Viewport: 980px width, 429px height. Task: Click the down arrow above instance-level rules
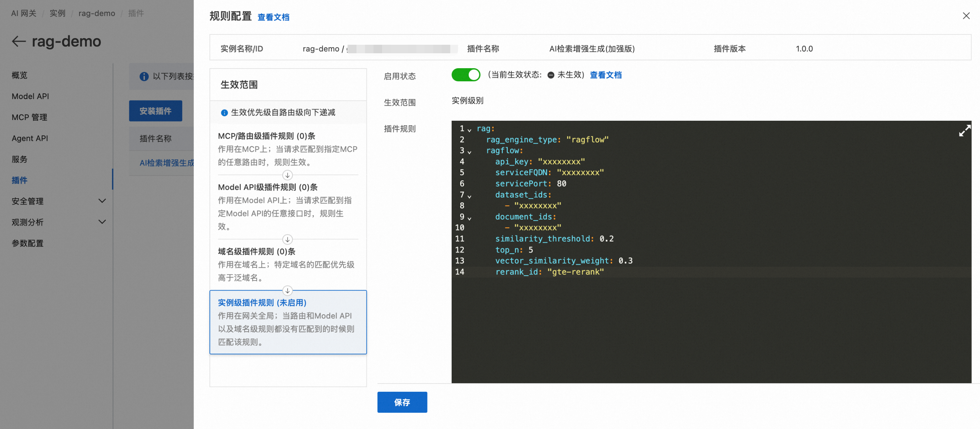pos(287,291)
